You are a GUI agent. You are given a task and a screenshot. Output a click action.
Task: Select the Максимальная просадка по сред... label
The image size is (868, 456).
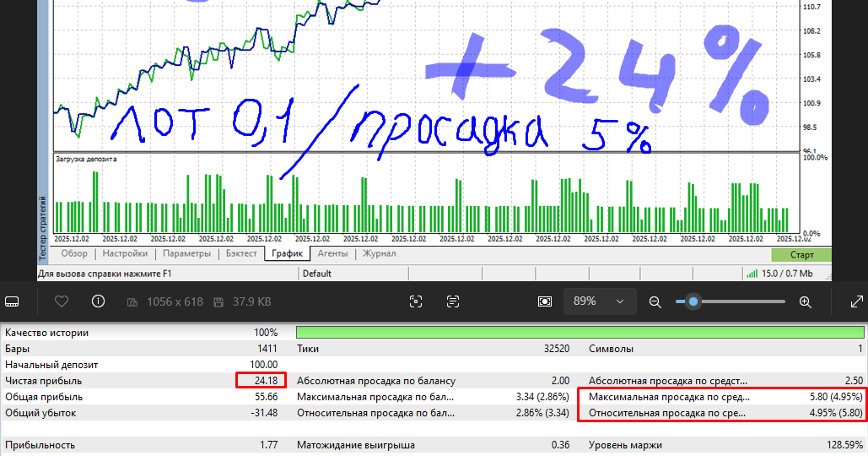[669, 397]
